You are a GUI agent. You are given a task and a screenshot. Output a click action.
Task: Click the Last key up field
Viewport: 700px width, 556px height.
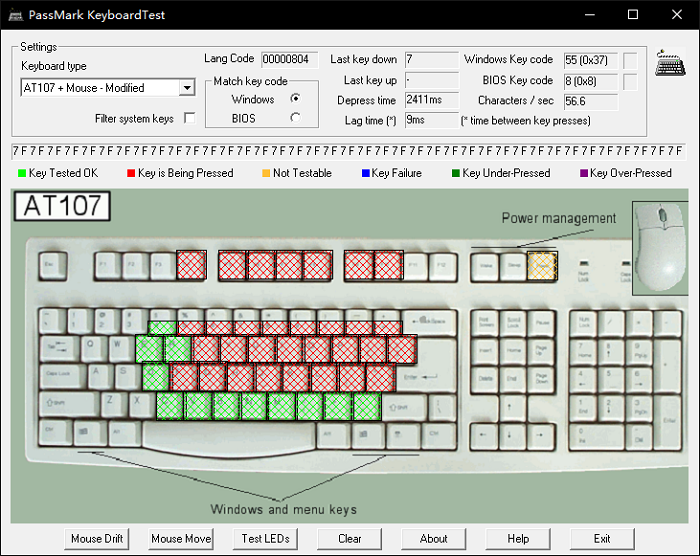(x=432, y=80)
